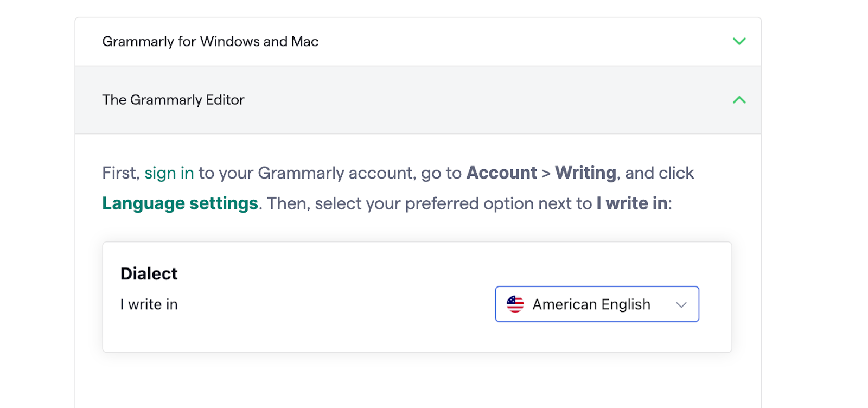Click the green down chevron on Windows and Mac row
The image size is (868, 408).
tap(738, 41)
